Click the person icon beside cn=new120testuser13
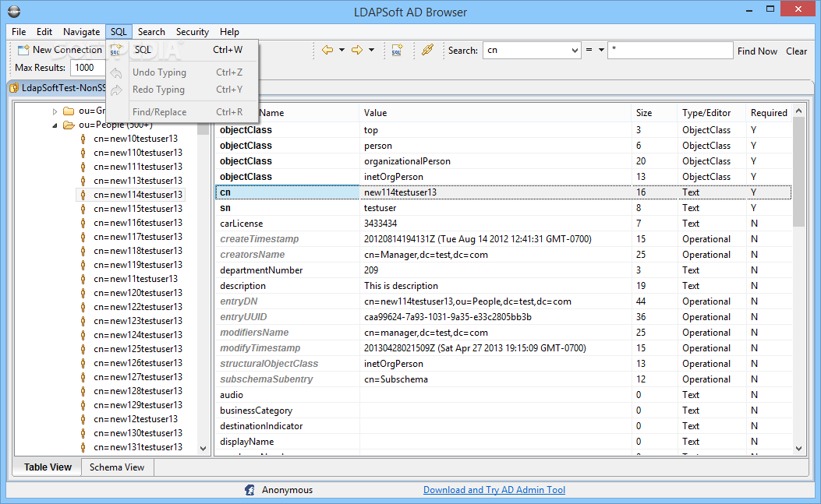Screen dimensions: 821x504 (x=83, y=293)
